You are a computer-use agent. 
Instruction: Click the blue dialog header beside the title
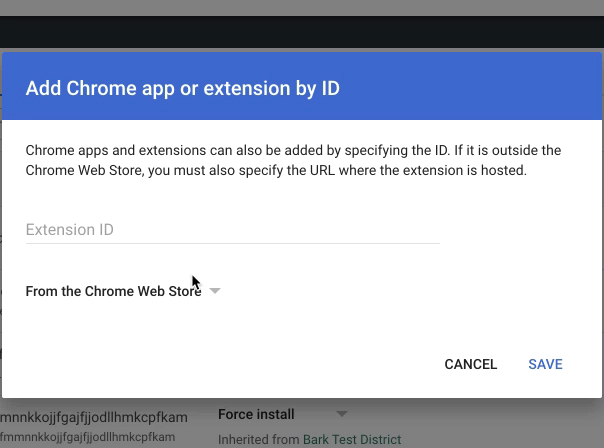pyautogui.click(x=470, y=87)
